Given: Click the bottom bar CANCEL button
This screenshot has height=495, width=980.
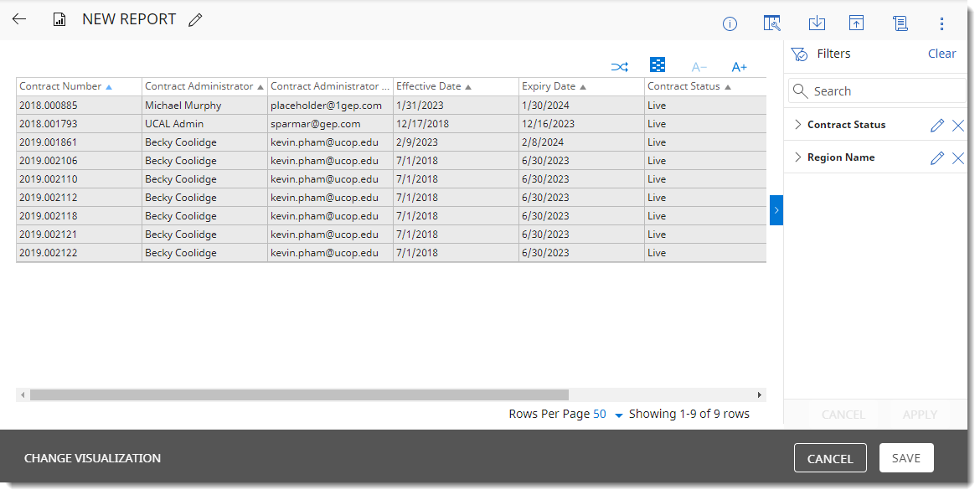Looking at the screenshot, I should click(830, 458).
